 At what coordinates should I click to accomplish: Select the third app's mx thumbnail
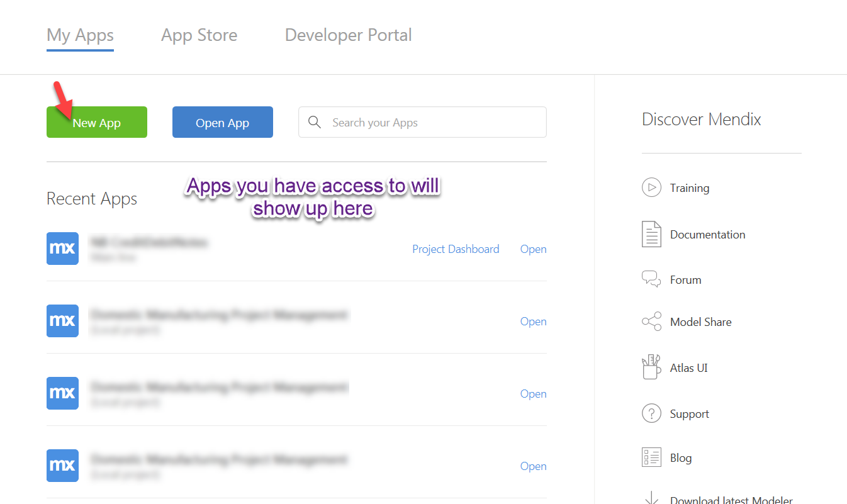point(62,393)
